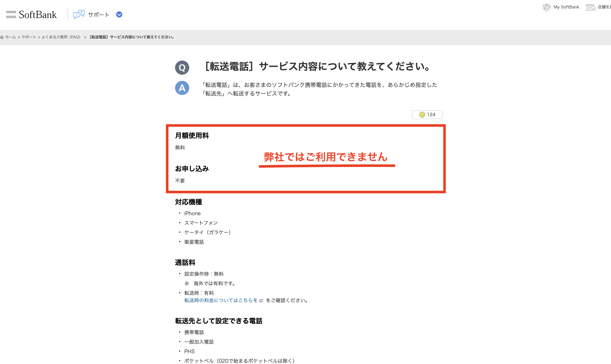Select the 対応機種 heading
Image resolution: width=611 pixels, height=364 pixels.
pyautogui.click(x=188, y=202)
